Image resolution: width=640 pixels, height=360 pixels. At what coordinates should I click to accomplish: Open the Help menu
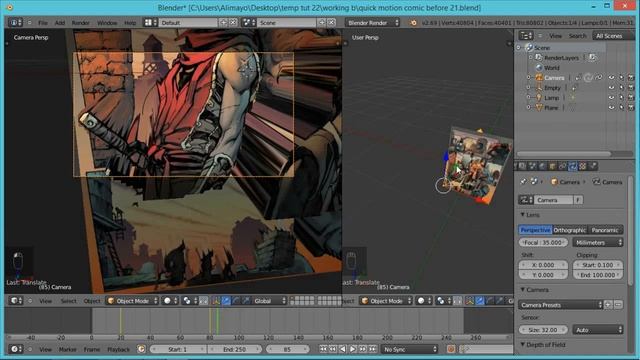130,23
